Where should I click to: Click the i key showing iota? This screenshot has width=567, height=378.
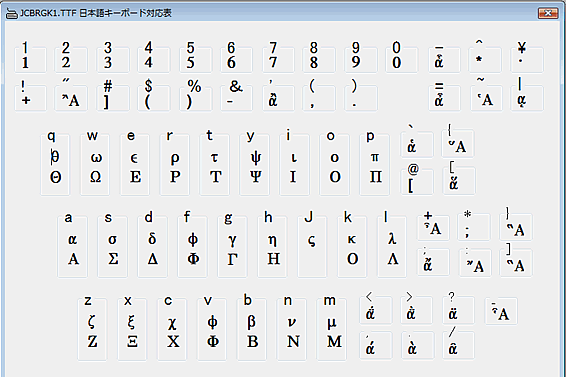coord(294,164)
